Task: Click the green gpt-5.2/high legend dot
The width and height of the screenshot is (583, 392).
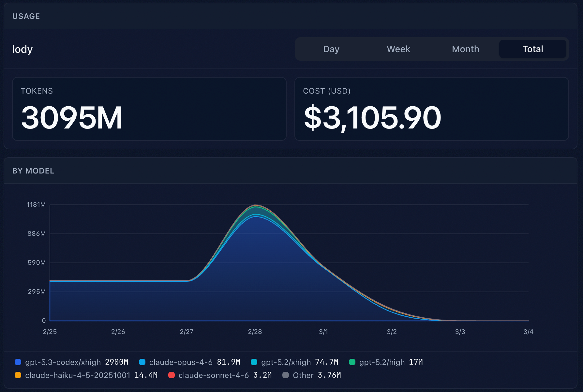Action: tap(352, 362)
